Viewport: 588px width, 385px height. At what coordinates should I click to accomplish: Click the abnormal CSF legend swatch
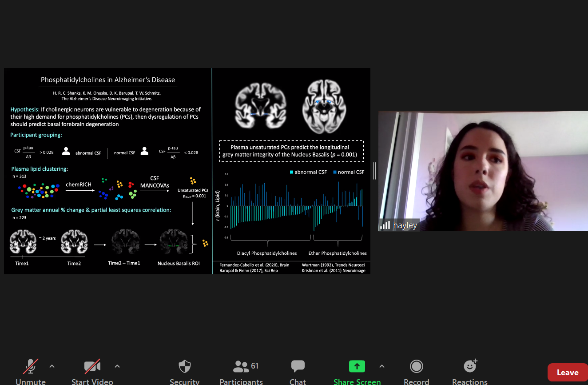click(291, 172)
